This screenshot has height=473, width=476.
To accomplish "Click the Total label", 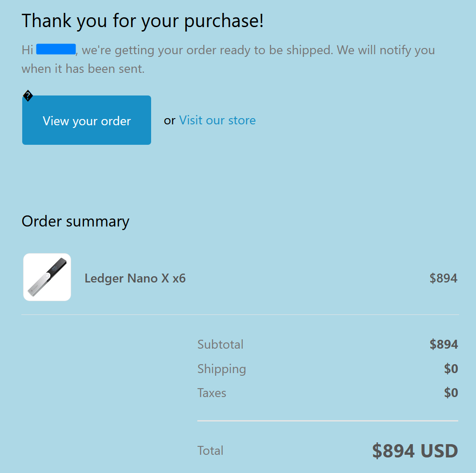I will coord(211,451).
